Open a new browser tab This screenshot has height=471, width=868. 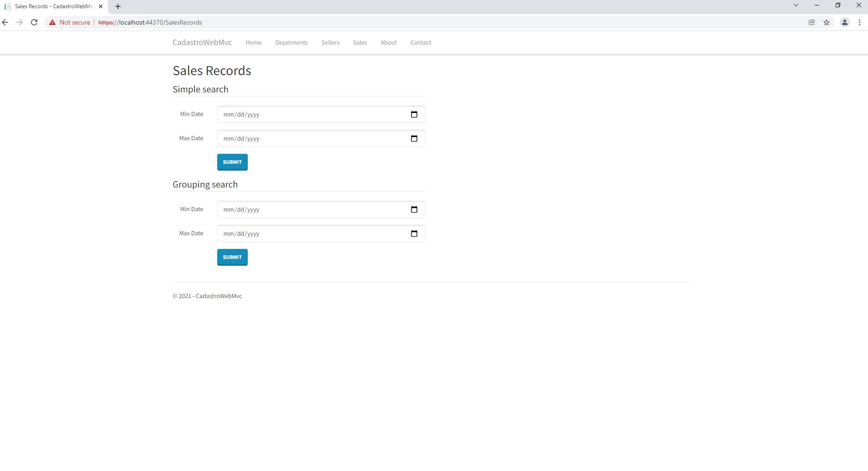pyautogui.click(x=117, y=6)
